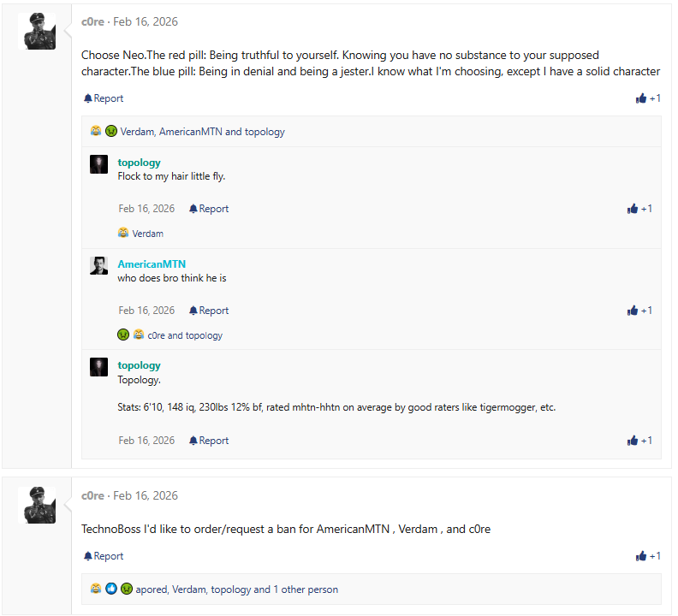This screenshot has height=616, width=678.
Task: Upvote topology's Stats comment
Action: tap(639, 441)
